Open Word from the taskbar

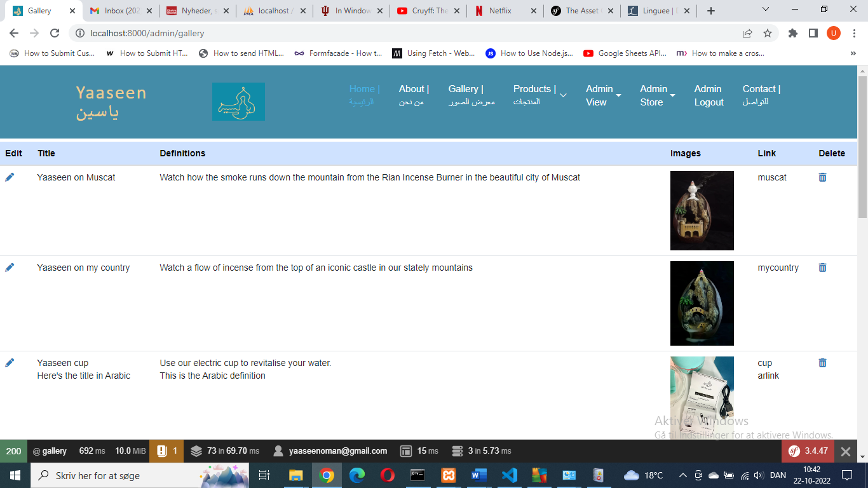click(478, 475)
